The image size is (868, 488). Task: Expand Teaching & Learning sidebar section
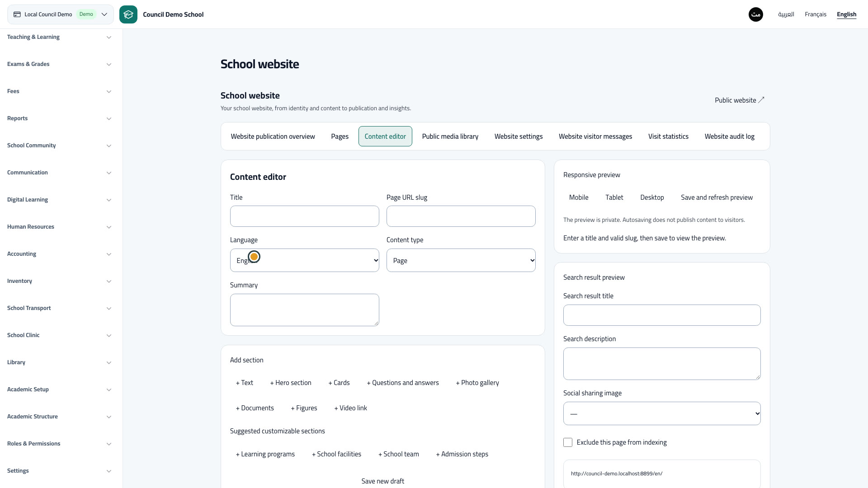[x=59, y=37]
